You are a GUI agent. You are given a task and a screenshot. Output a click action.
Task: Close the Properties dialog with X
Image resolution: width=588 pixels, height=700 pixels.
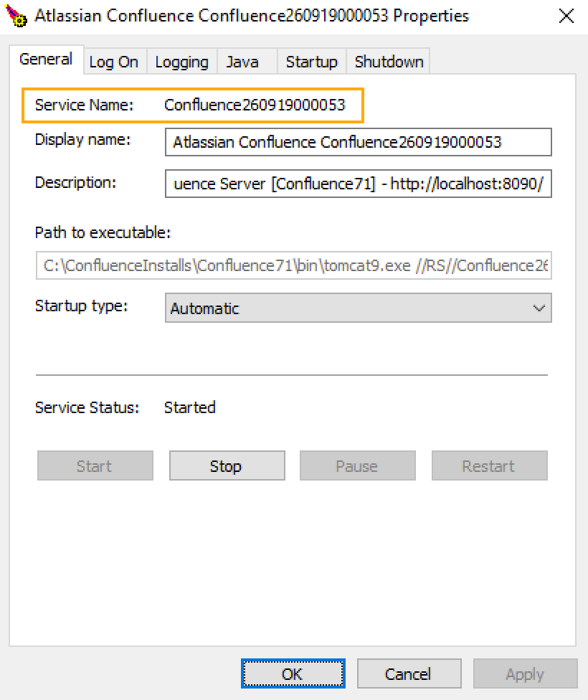click(x=566, y=16)
